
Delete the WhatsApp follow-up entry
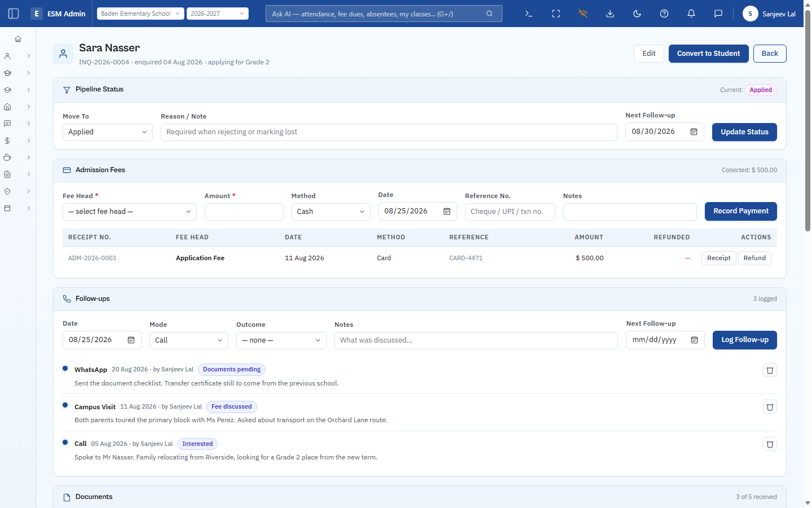point(770,370)
